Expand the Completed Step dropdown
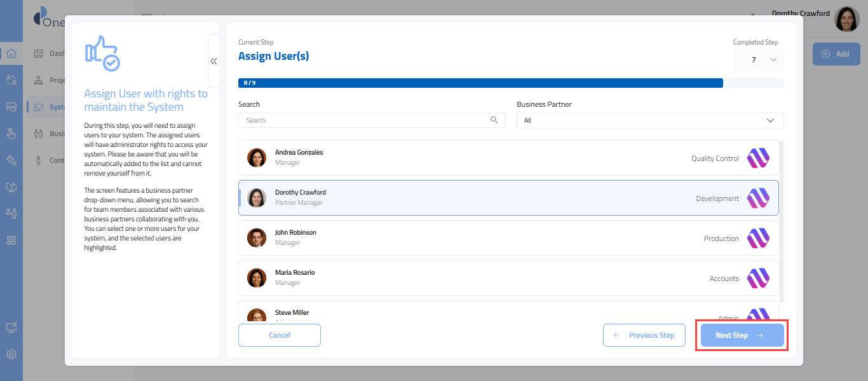 (x=758, y=60)
